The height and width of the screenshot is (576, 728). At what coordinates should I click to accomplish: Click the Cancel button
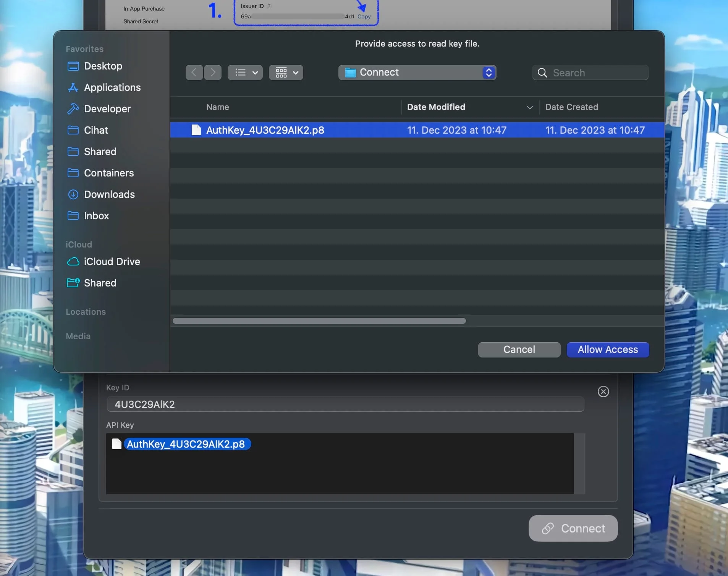[x=519, y=349]
